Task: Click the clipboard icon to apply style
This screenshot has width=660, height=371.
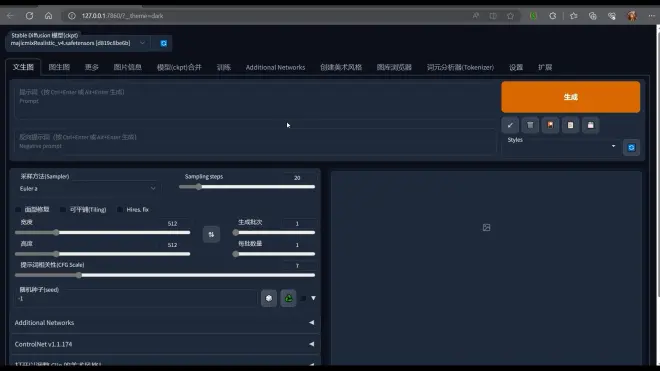Action: coord(570,125)
